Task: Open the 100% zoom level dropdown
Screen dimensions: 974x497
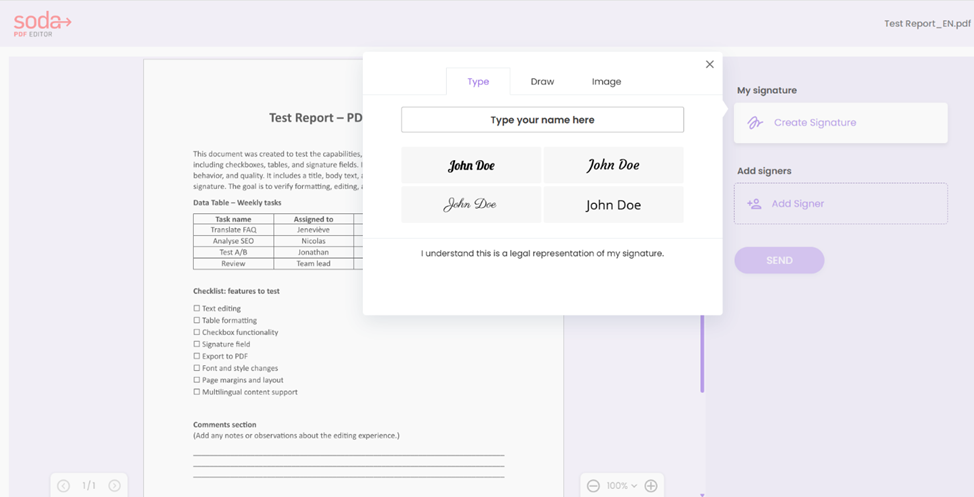Action: click(x=622, y=486)
